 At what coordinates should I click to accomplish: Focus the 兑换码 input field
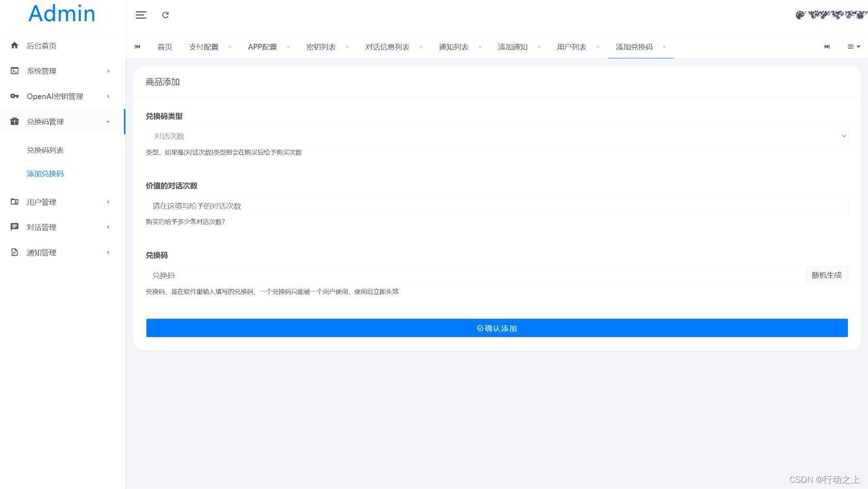(476, 275)
